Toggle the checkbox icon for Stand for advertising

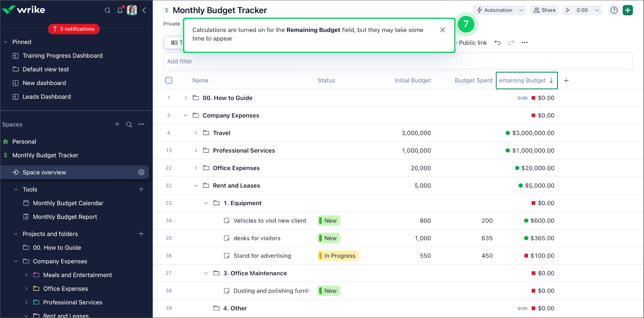(226, 256)
